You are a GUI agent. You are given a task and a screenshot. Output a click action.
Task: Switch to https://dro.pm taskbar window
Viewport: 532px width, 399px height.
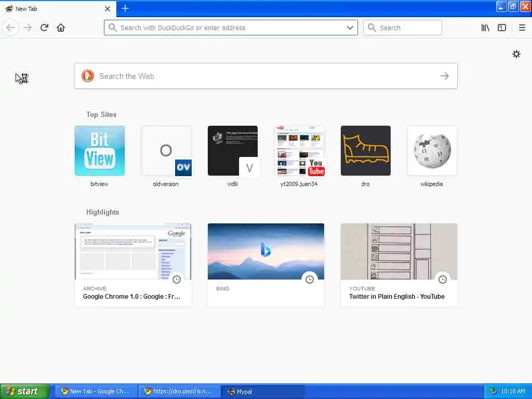179,392
